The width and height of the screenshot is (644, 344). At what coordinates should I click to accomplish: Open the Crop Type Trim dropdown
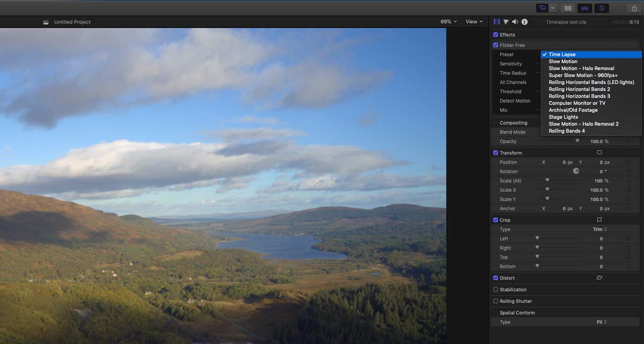point(600,230)
